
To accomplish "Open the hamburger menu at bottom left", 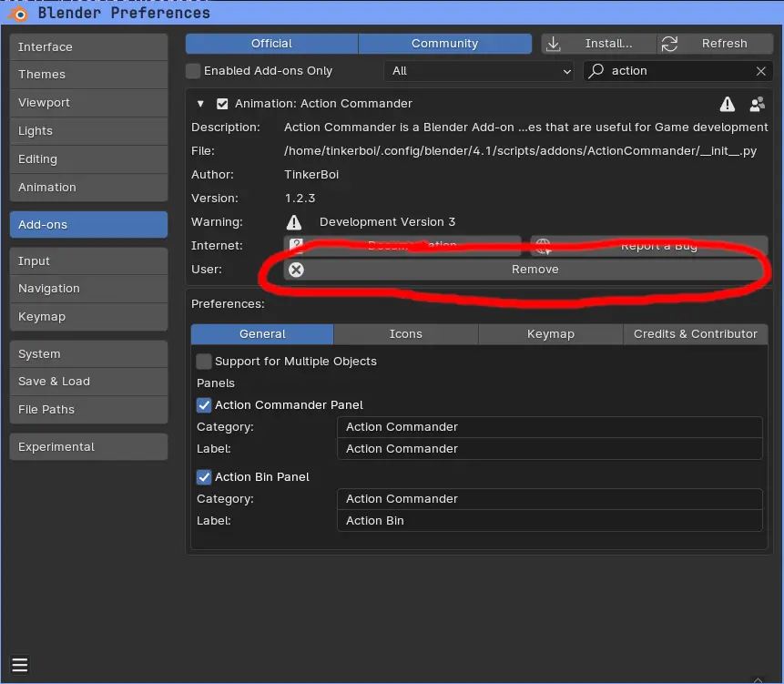I will pos(20,665).
